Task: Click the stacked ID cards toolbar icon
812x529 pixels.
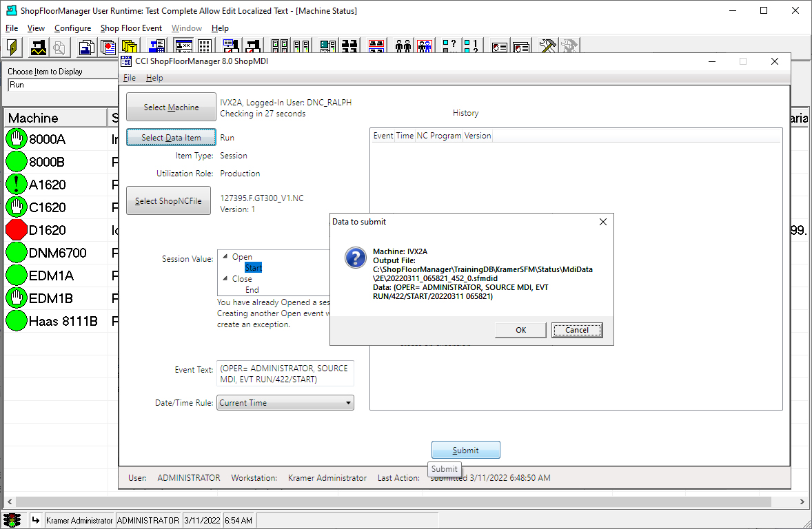Action: (521, 46)
